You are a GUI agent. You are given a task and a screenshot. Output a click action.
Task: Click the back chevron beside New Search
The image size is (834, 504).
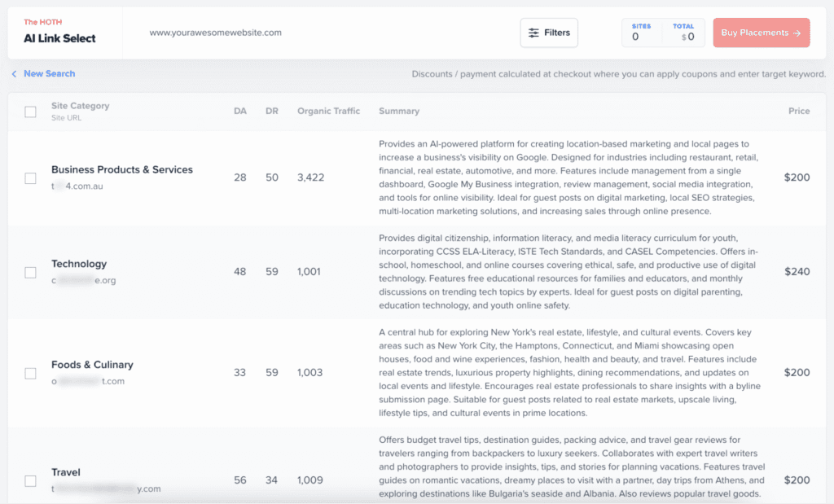click(14, 74)
